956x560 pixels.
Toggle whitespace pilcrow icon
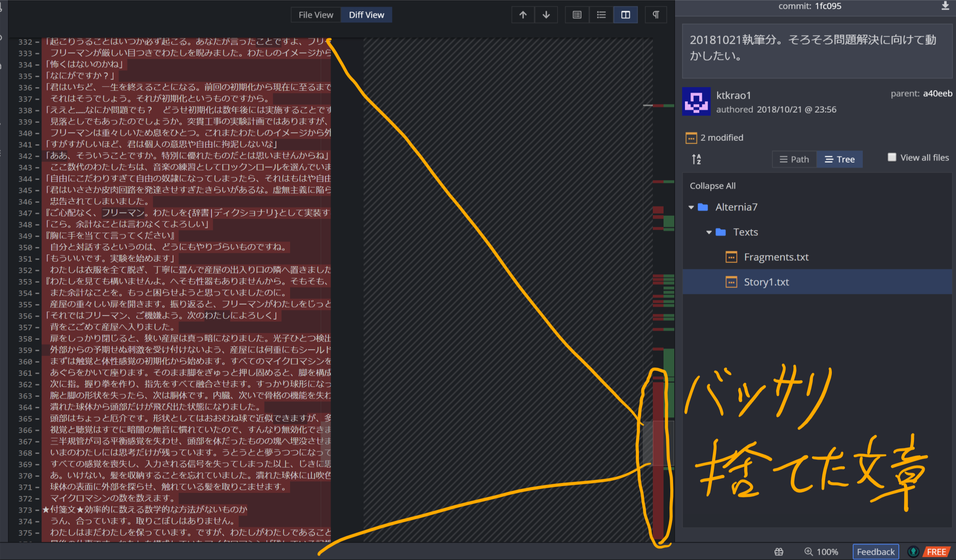(x=656, y=15)
